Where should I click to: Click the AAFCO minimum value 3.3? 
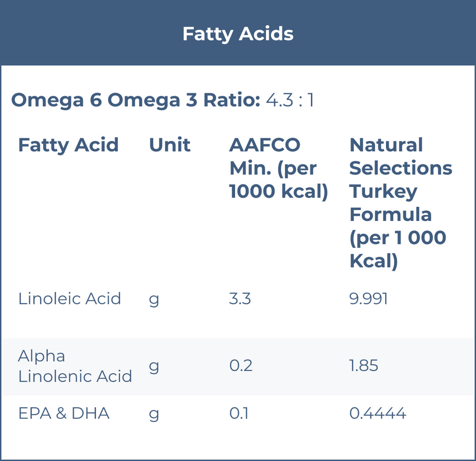coord(240,299)
